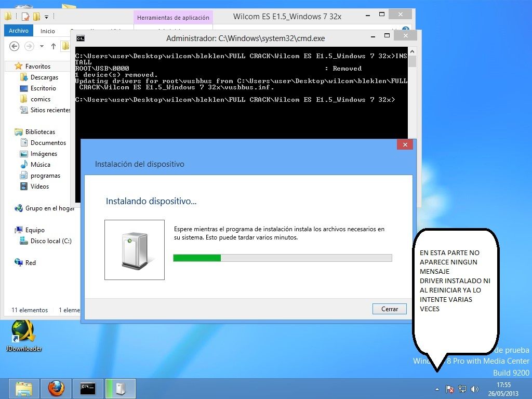Open the Inicio ribbon tab
Screen dimensions: 532x399
[x=47, y=31]
